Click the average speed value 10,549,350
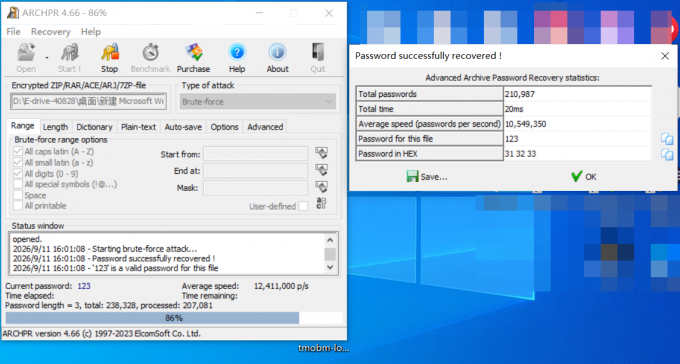 [x=525, y=124]
